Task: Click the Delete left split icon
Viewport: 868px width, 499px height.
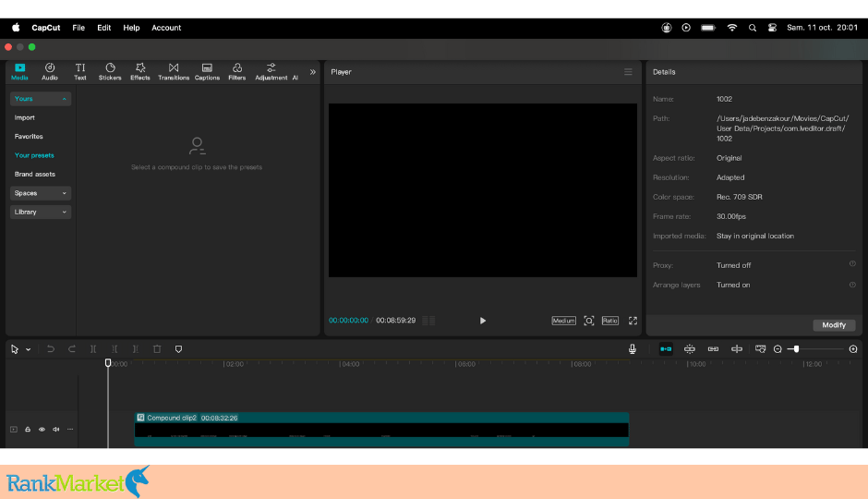Action: [115, 349]
